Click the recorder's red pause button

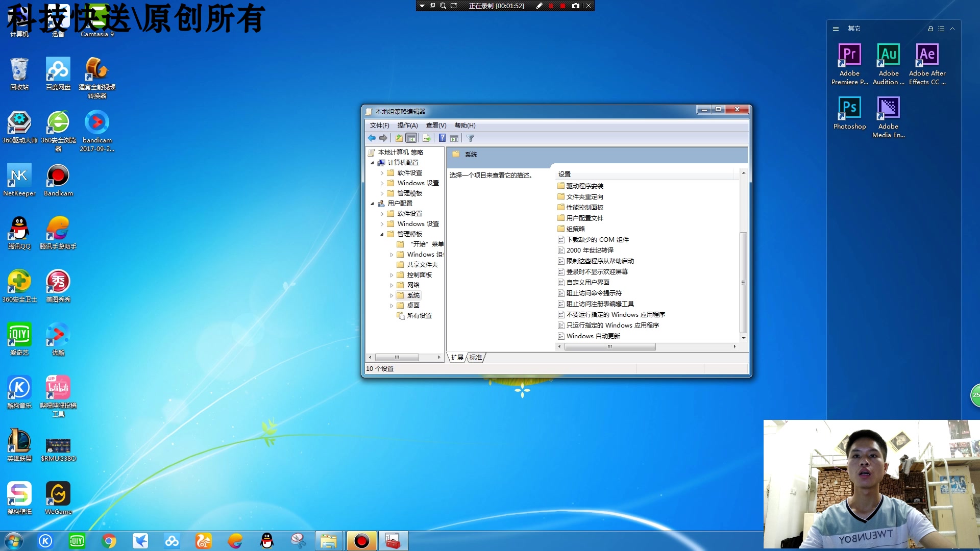(551, 6)
